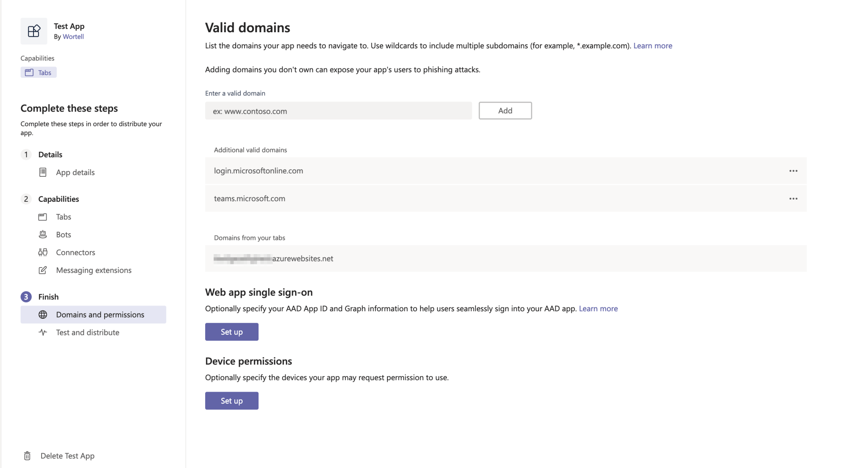Set up Web app single sign-on
The image size is (868, 468).
231,331
